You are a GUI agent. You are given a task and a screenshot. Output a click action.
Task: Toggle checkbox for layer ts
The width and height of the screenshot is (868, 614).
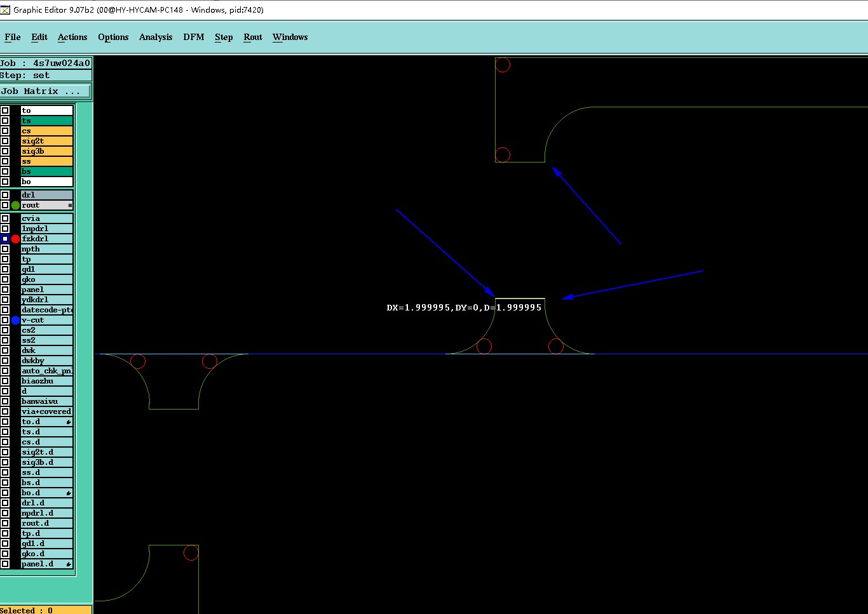click(5, 121)
